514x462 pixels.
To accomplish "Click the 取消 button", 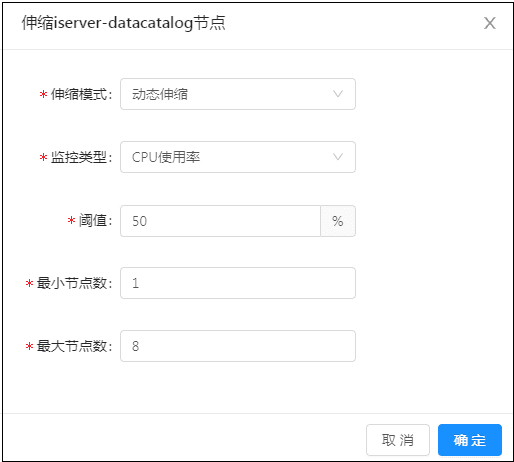I will [x=398, y=440].
